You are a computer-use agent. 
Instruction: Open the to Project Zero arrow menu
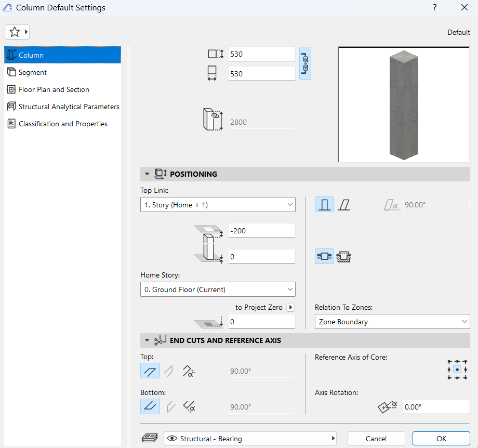[x=290, y=307]
